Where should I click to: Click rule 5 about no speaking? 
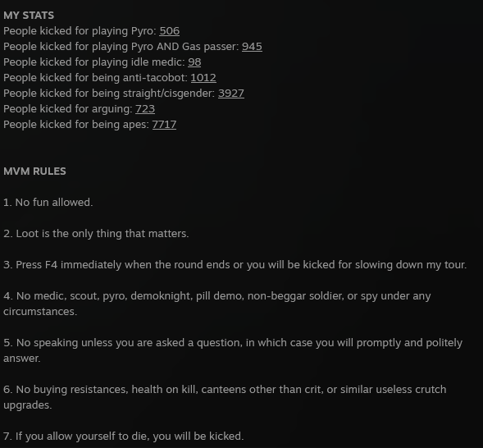(x=233, y=350)
